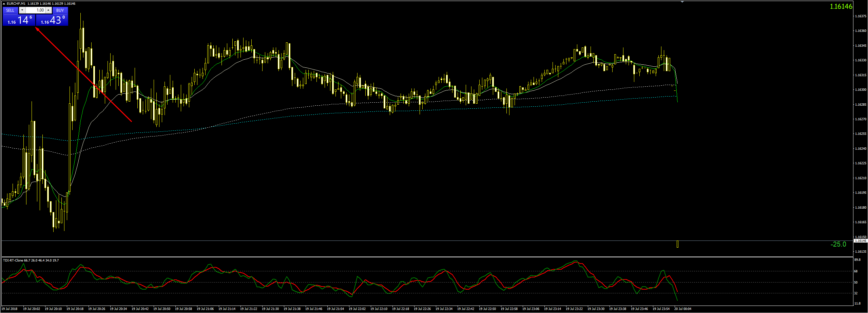Click the 20 Jul 00:04 time label
This screenshot has width=868, height=313.
pos(683,309)
